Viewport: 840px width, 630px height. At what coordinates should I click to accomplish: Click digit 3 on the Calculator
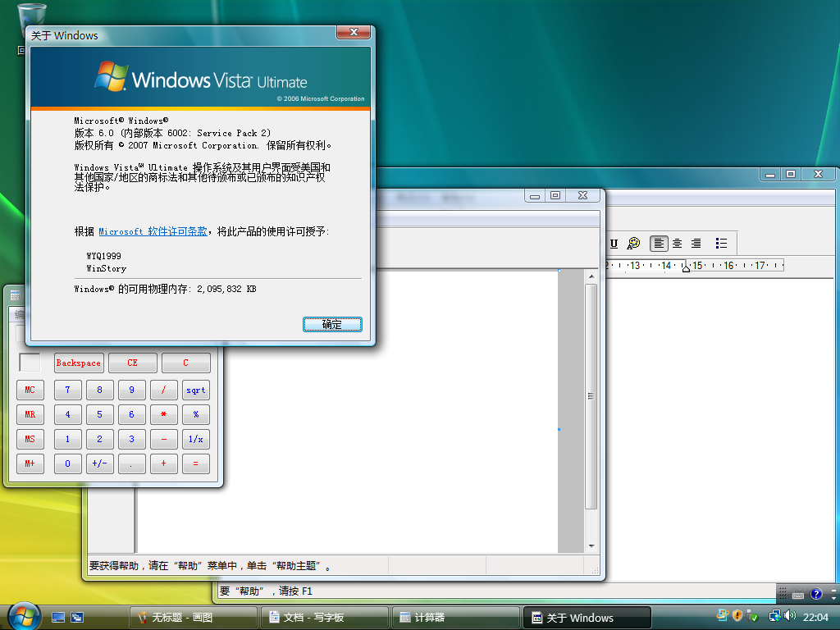[x=132, y=440]
